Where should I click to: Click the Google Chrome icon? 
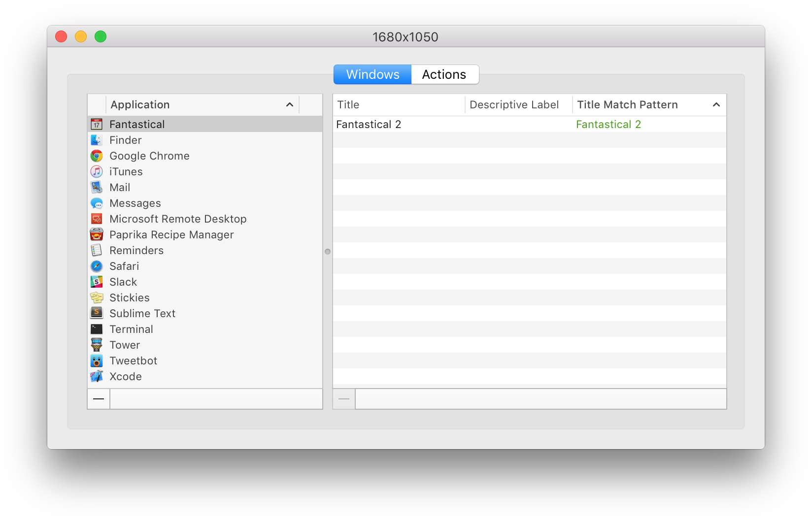click(x=97, y=156)
